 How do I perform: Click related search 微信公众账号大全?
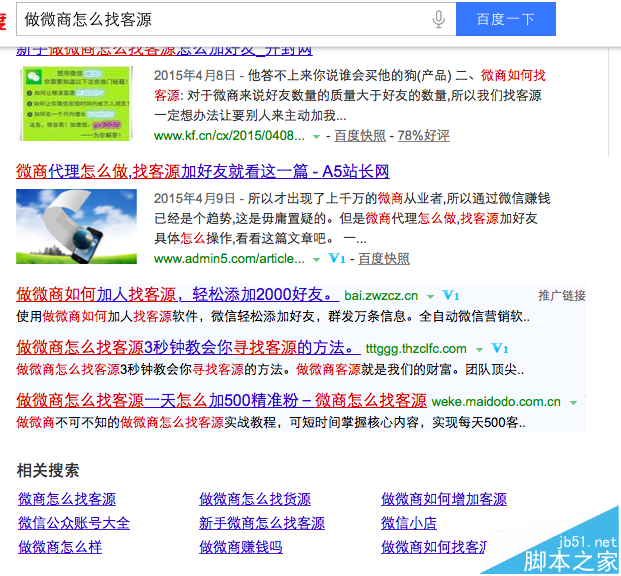[x=74, y=523]
